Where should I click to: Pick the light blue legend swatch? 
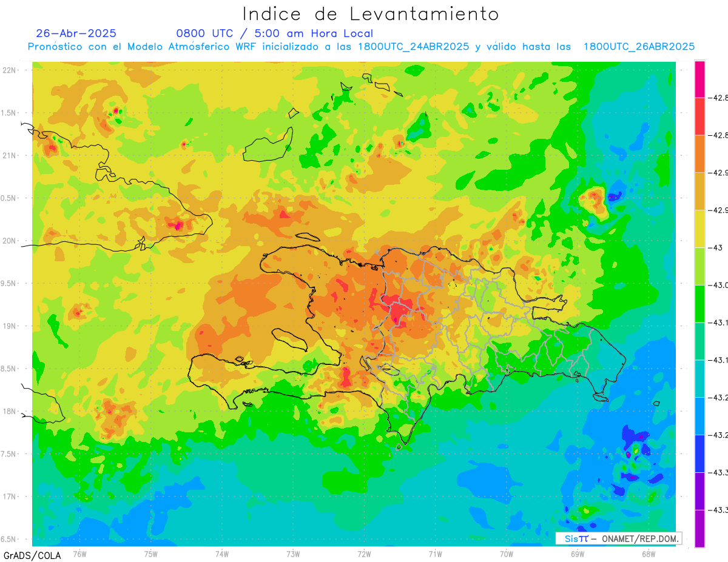click(699, 416)
